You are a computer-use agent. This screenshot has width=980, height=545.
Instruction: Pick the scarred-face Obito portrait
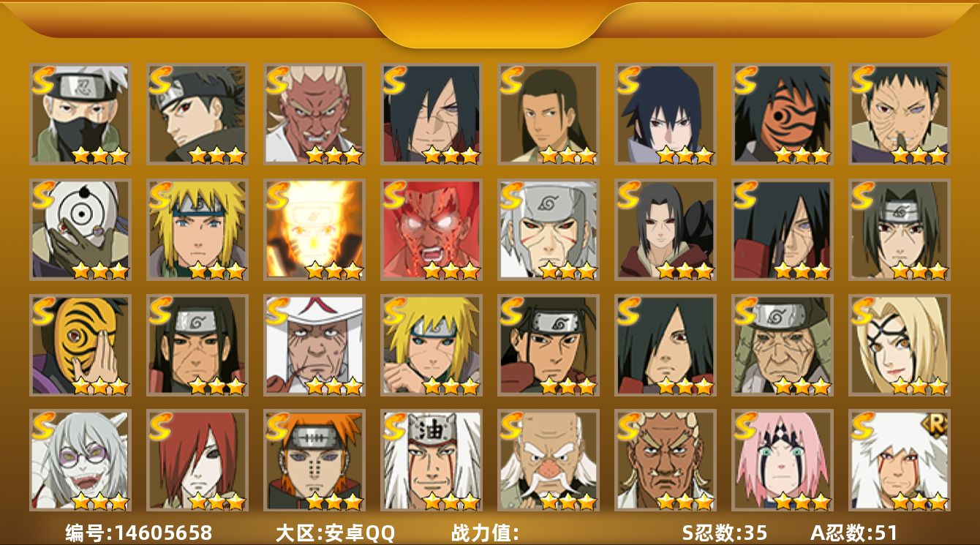point(899,113)
